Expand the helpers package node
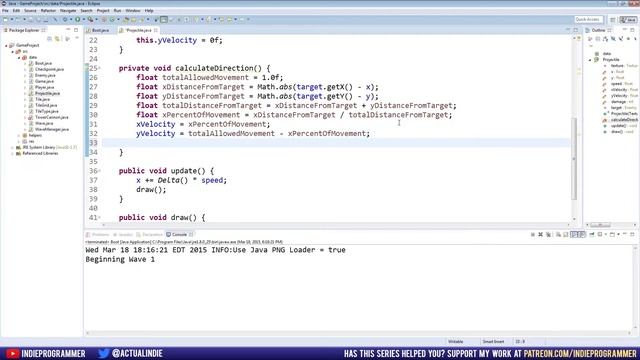 (19, 135)
